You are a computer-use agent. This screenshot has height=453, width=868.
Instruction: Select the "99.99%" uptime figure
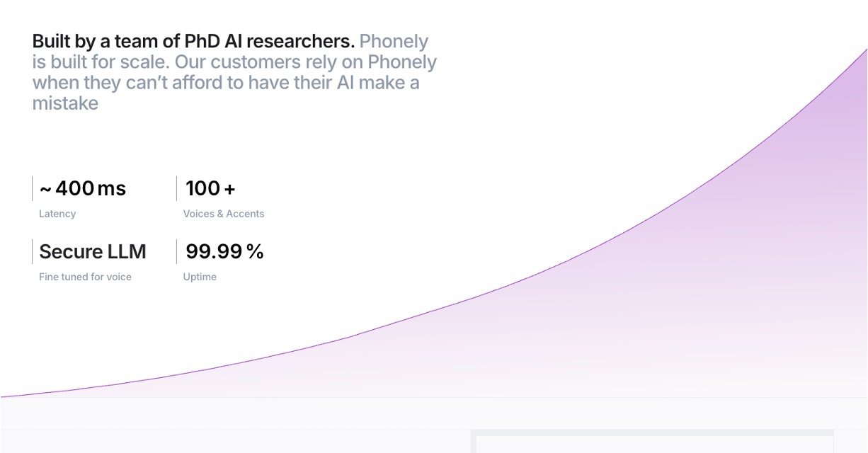click(x=224, y=251)
